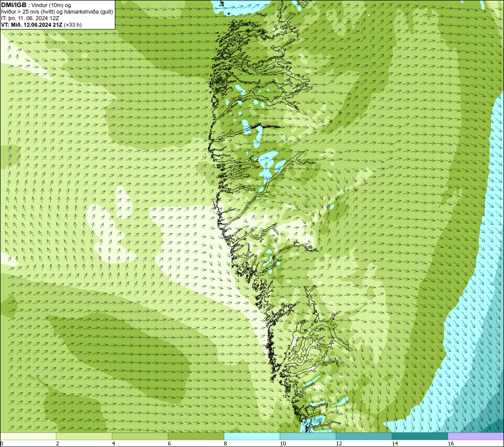The image size is (504, 447).
Task: Click the legend scale label '14'
Action: [x=395, y=443]
